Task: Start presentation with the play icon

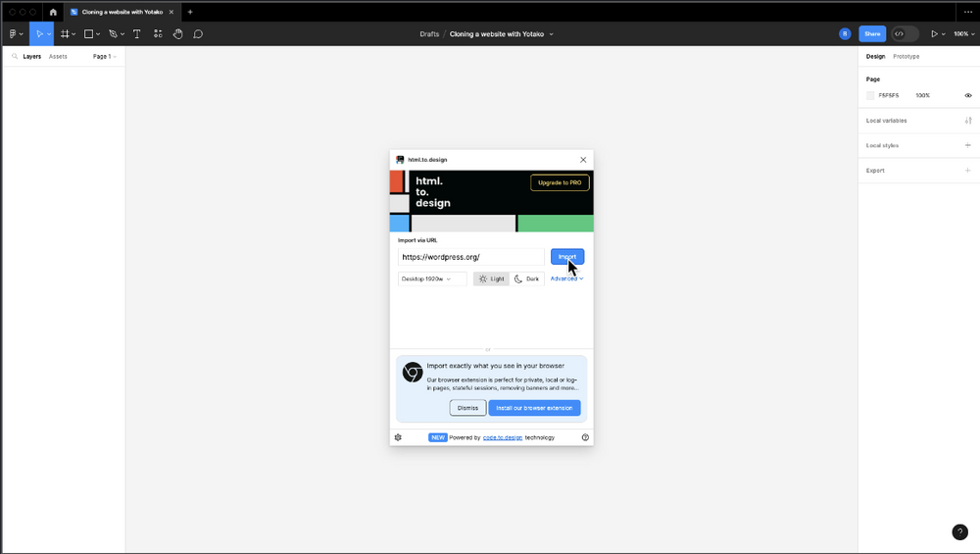Action: [x=934, y=33]
